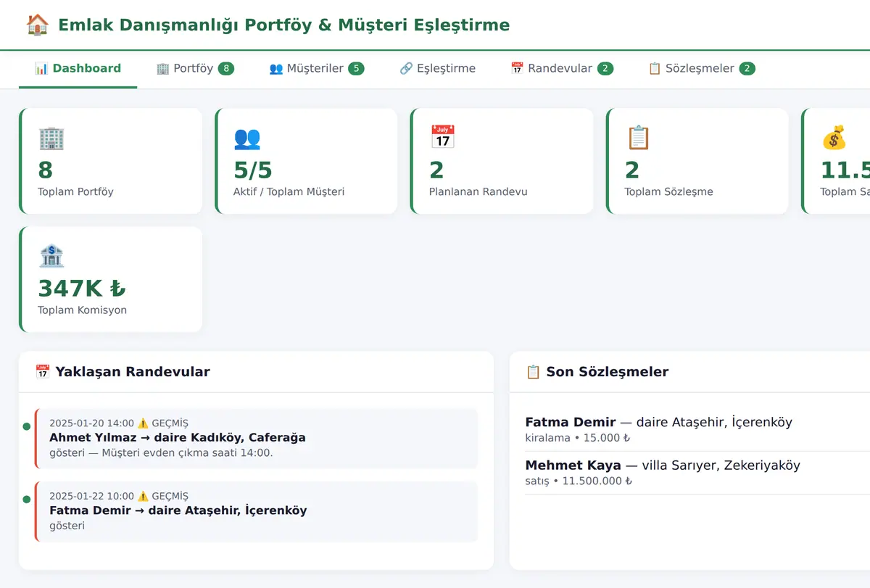Switch to the Randevular tab
This screenshot has height=588, width=870.
click(x=562, y=69)
